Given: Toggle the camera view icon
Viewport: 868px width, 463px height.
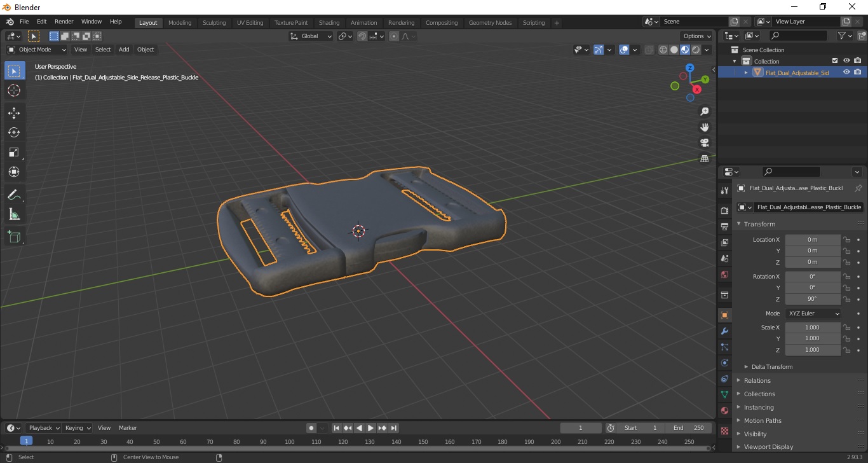Looking at the screenshot, I should 704,143.
